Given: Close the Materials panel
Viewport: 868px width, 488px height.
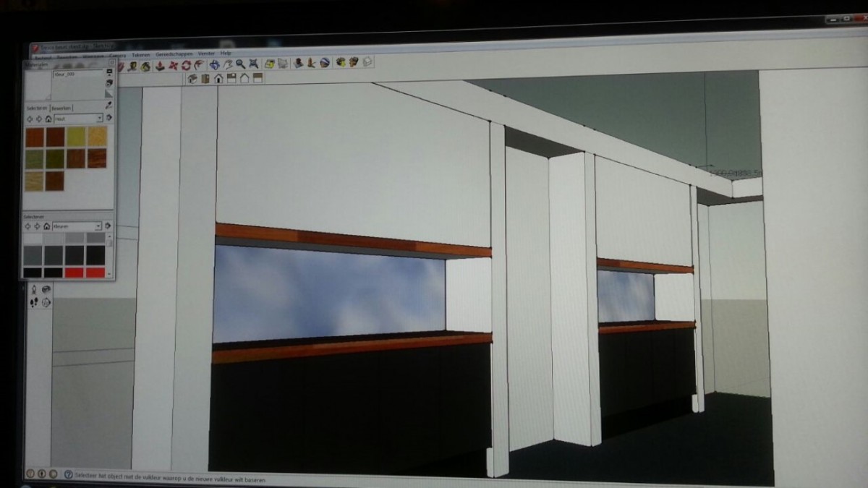Looking at the screenshot, I should pyautogui.click(x=111, y=62).
